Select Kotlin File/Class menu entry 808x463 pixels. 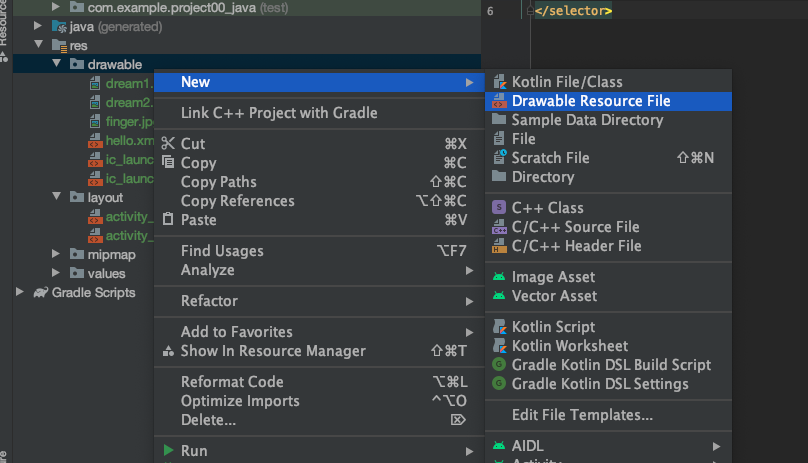pyautogui.click(x=608, y=82)
